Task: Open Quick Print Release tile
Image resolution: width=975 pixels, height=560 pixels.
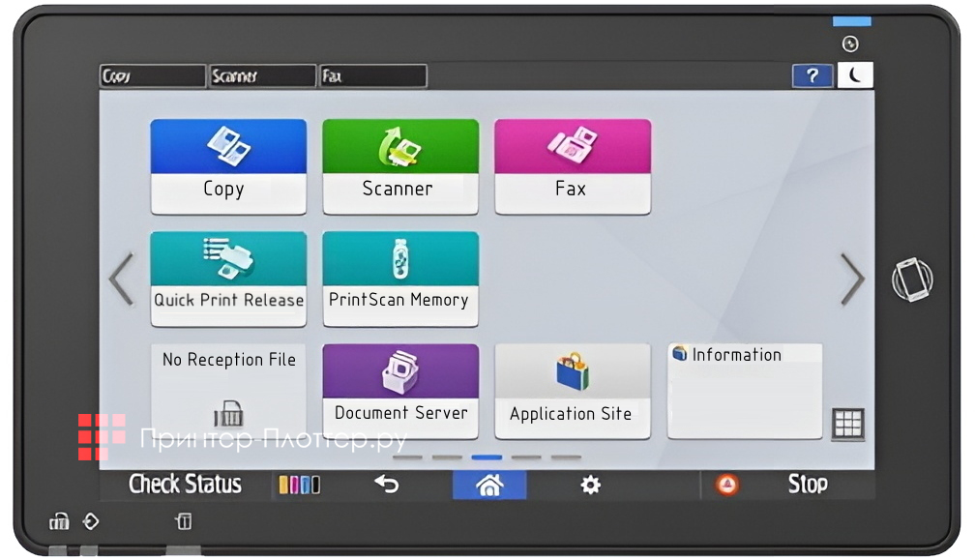Action: click(228, 279)
